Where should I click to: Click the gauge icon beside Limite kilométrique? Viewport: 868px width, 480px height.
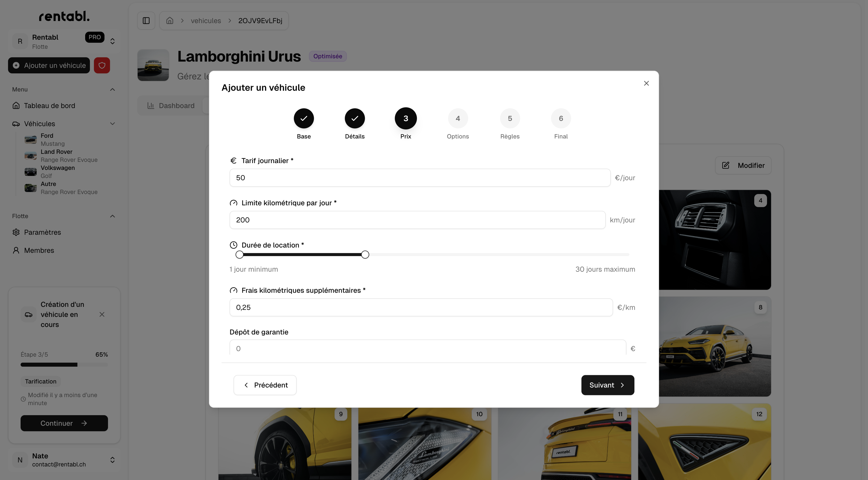coord(233,203)
